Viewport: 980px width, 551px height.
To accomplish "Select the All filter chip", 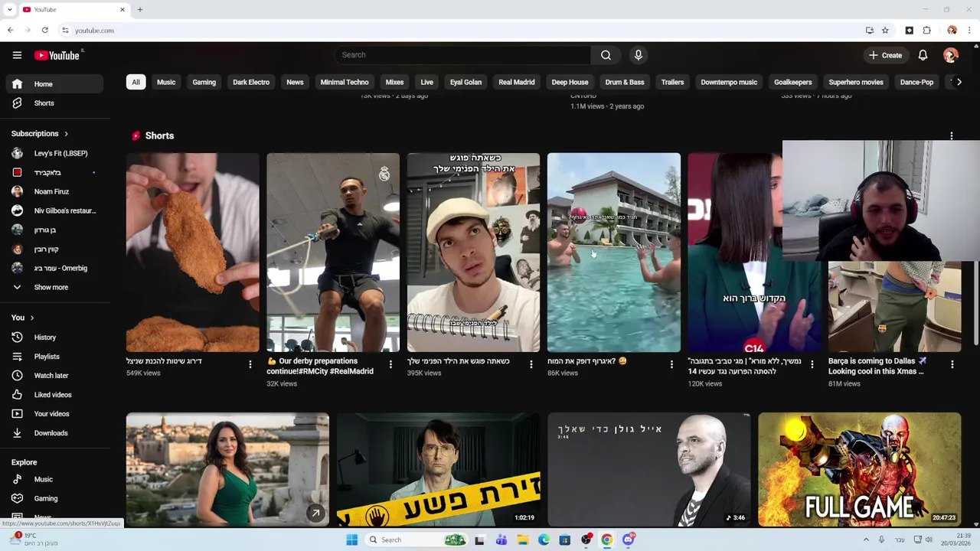I will point(136,83).
